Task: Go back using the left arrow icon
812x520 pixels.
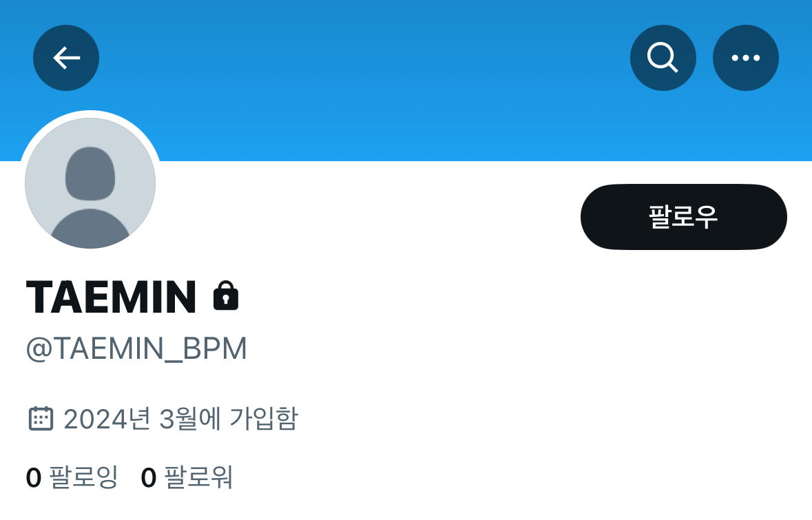Action: 65,57
